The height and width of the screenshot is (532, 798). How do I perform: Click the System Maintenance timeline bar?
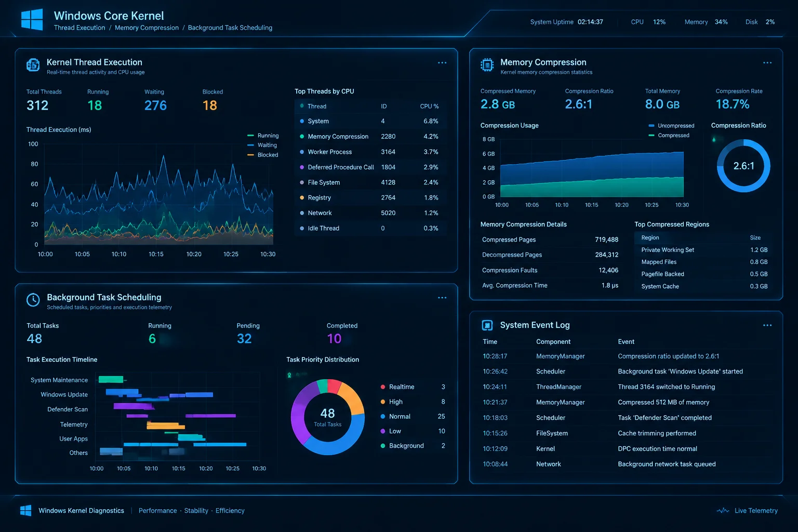pos(111,379)
